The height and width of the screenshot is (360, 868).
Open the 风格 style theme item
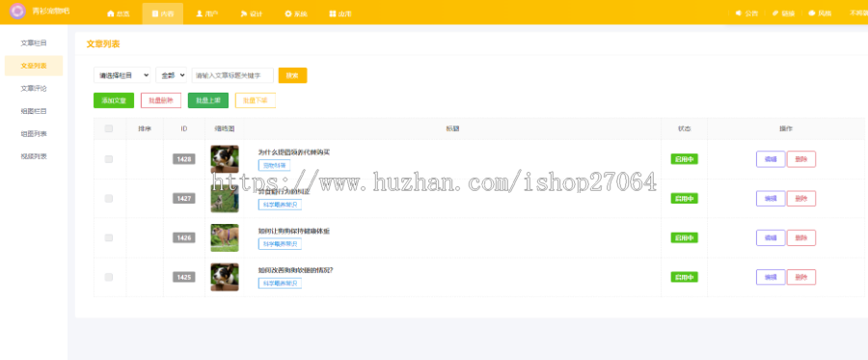[x=820, y=14]
